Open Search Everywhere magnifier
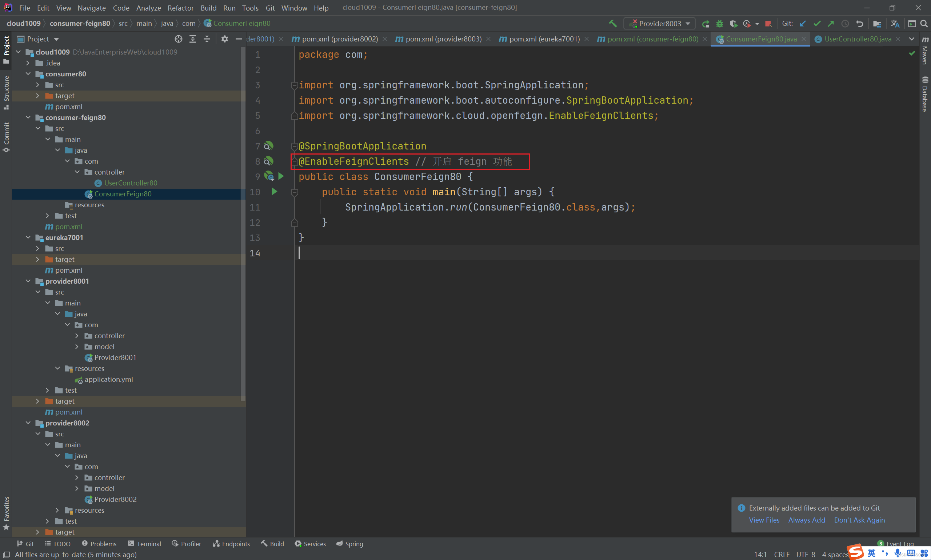This screenshot has height=560, width=931. [924, 23]
